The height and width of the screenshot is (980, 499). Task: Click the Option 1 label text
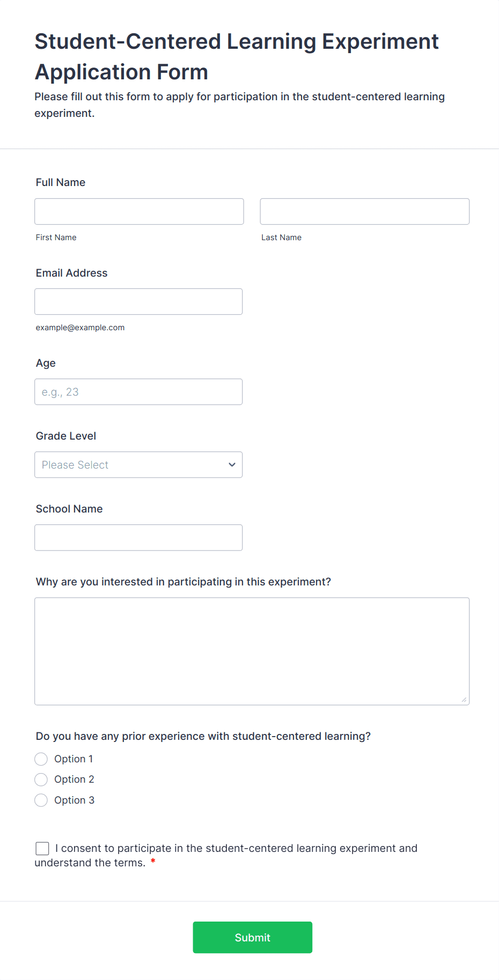(x=74, y=759)
